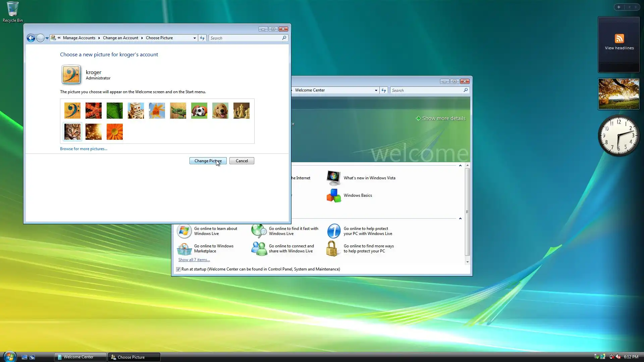Open the Choose Picture address bar dropdown
This screenshot has height=362, width=644.
tap(195, 38)
